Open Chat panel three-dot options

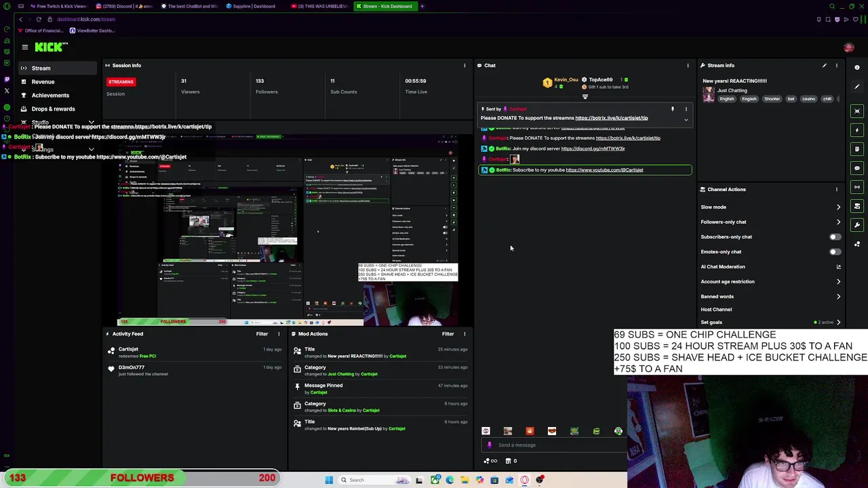point(688,66)
